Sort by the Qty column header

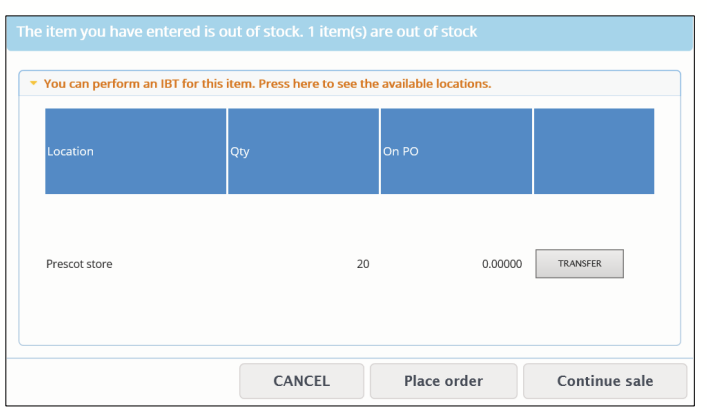303,151
